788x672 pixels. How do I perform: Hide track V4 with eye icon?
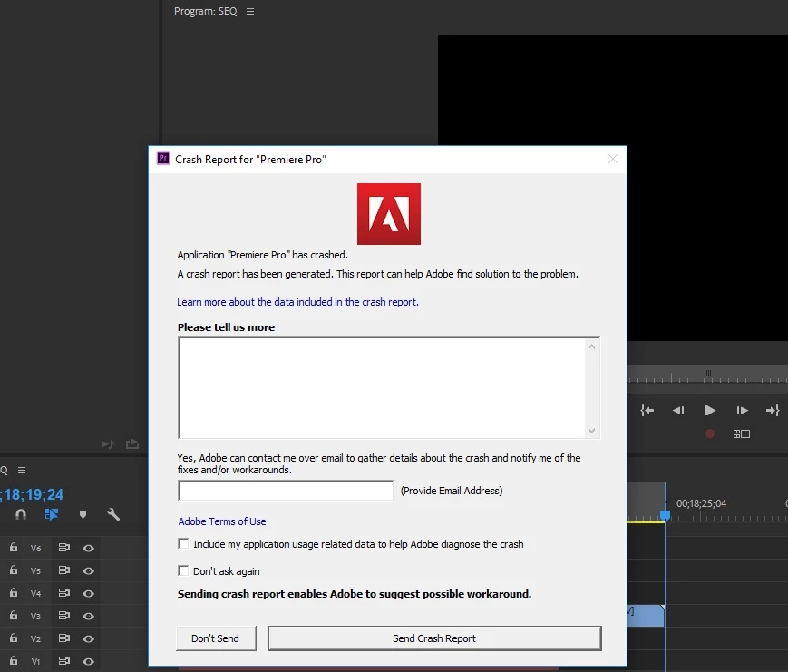click(x=89, y=594)
